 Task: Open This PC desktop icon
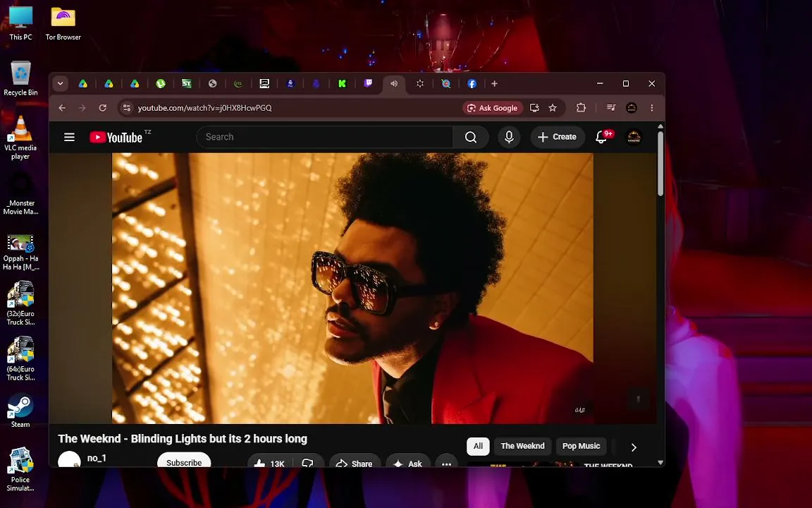coord(20,24)
